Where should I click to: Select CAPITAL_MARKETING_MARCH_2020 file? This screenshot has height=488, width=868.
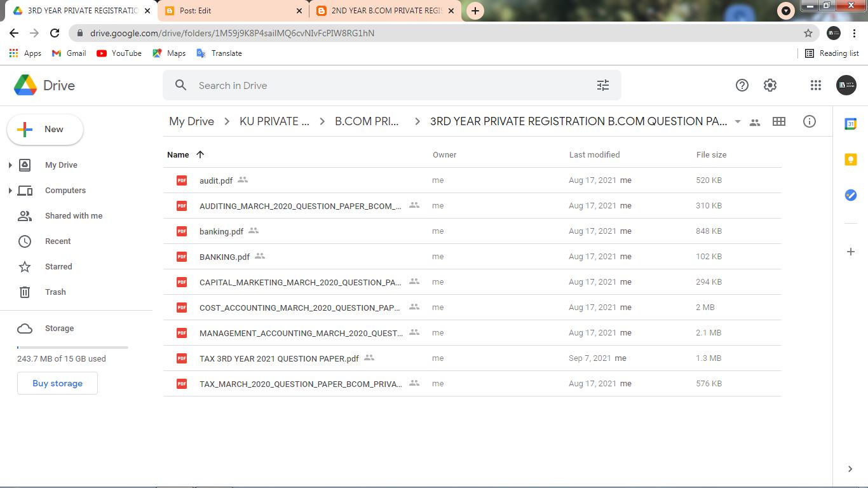(472, 282)
